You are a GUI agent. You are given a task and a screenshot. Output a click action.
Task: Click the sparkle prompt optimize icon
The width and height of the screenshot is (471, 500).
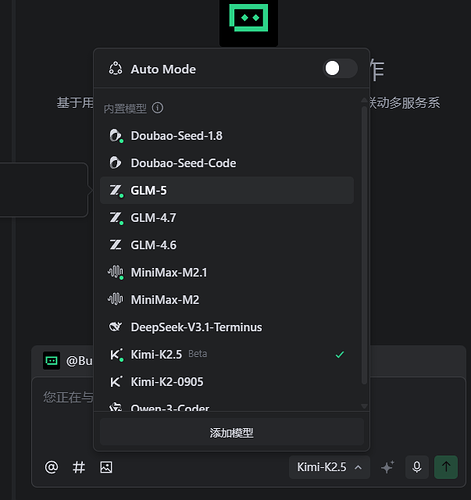pyautogui.click(x=388, y=467)
